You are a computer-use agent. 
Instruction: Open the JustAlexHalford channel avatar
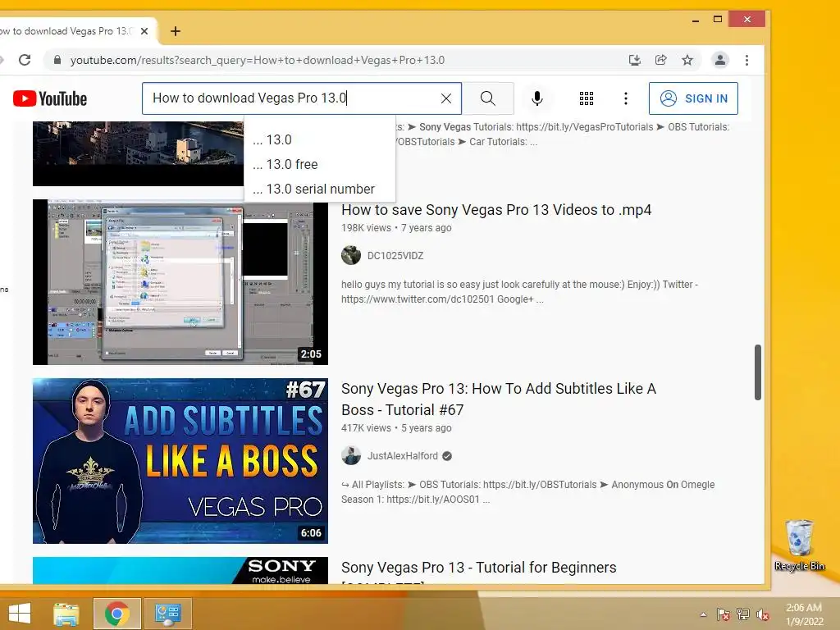tap(351, 456)
